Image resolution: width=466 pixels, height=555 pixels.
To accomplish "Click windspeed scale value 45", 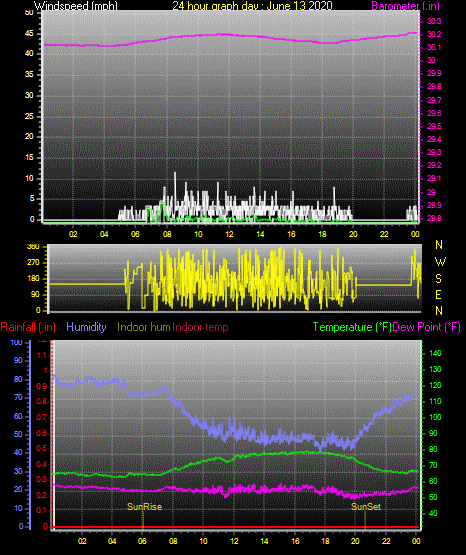I will pos(29,34).
